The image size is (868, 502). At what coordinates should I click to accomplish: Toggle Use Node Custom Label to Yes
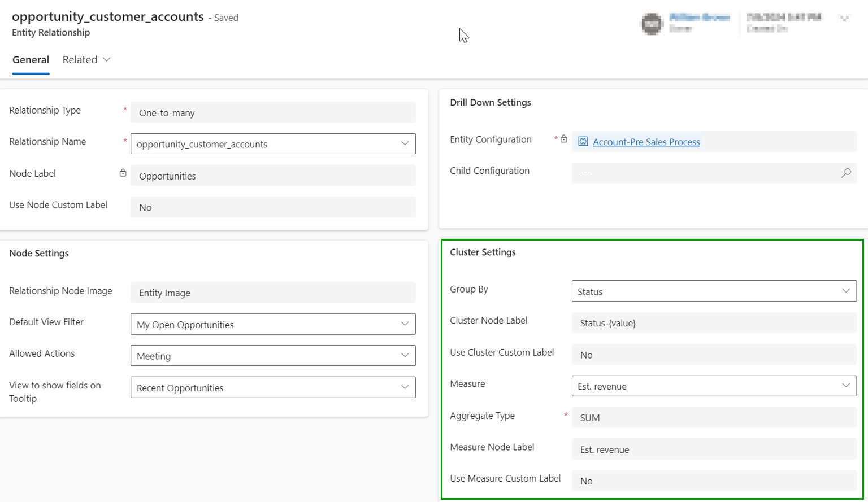273,207
